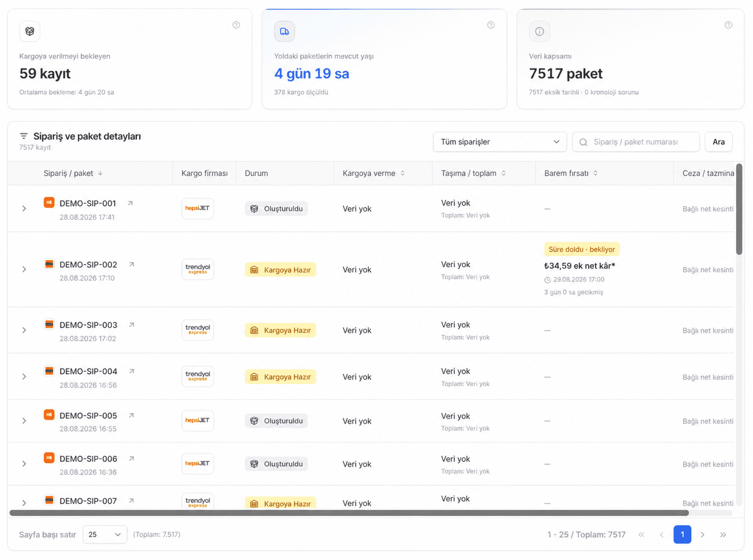Click the Ara search button

[x=719, y=142]
